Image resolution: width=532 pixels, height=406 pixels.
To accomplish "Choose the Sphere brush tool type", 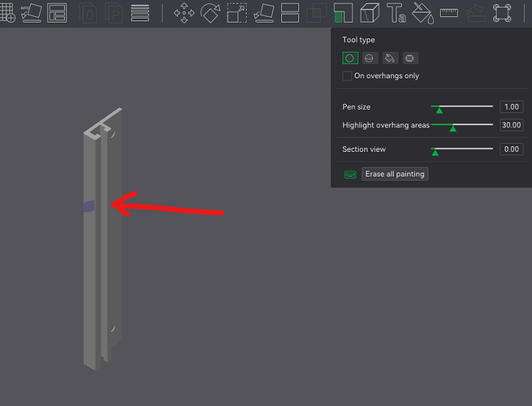I will point(370,58).
